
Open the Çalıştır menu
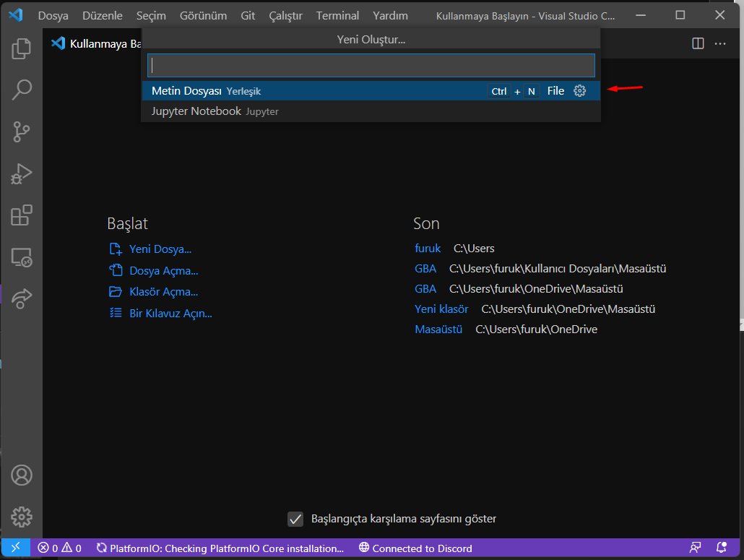[285, 16]
